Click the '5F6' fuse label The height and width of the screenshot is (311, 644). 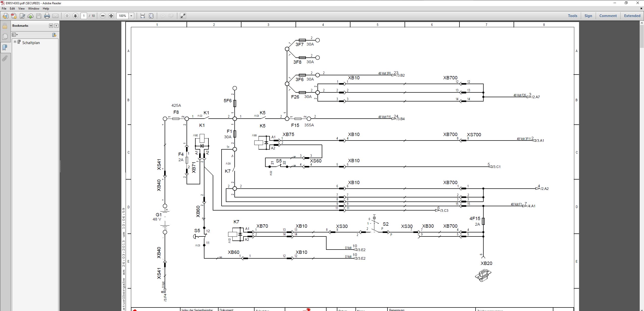[x=228, y=101]
